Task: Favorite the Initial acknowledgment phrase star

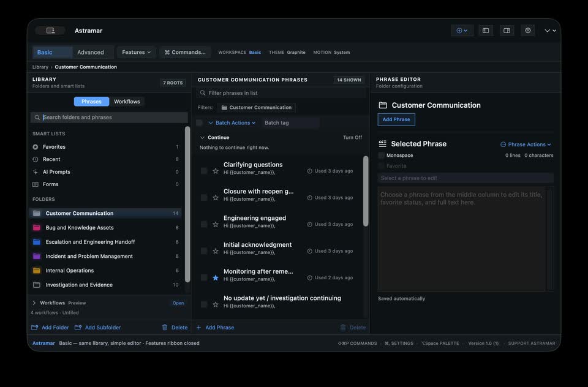Action: 216,251
